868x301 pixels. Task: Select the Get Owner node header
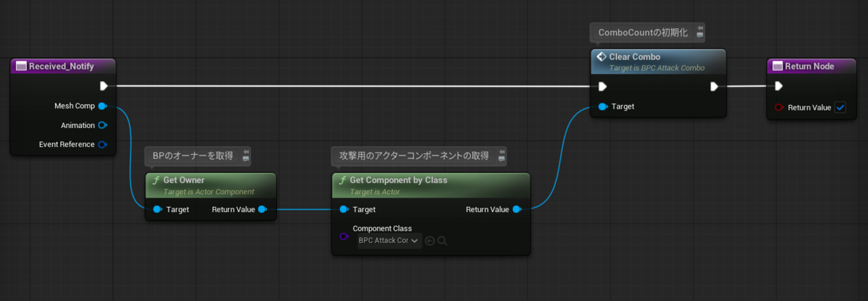210,185
